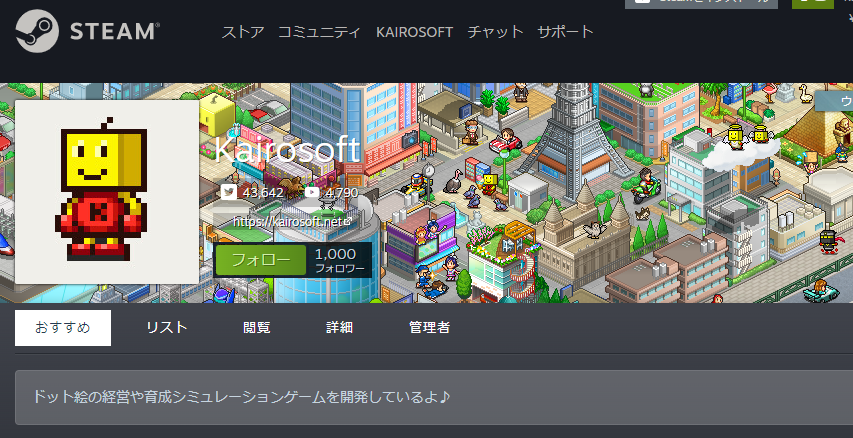Open the Twitter icon with 43,642 followers
Viewport: 853px width, 438px height.
(x=229, y=192)
